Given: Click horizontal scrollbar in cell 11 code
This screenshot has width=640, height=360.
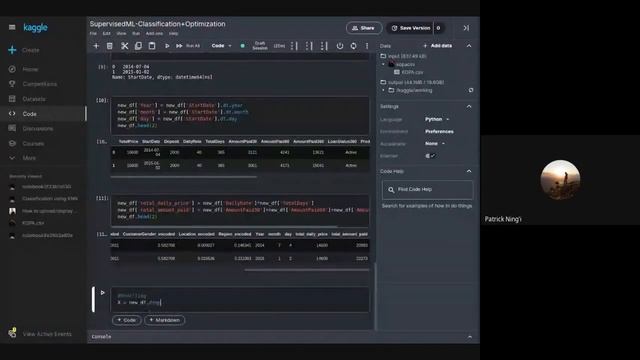Looking at the screenshot, I should tap(224, 226).
